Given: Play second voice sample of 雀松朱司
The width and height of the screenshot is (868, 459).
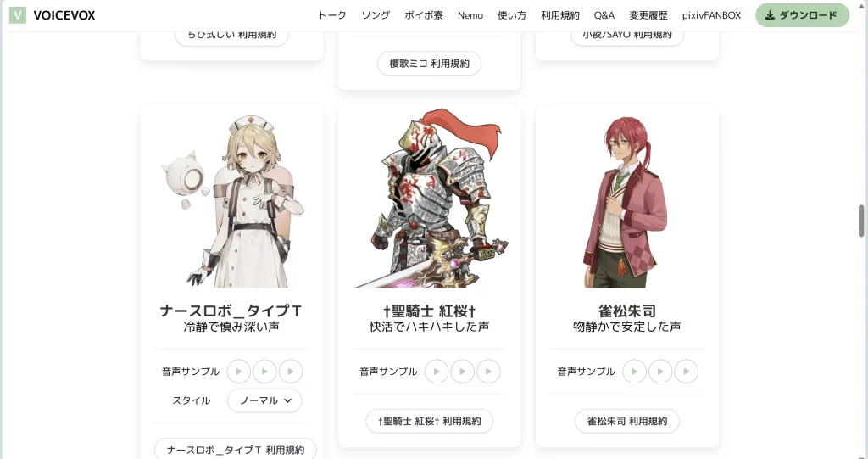Looking at the screenshot, I should click(660, 372).
